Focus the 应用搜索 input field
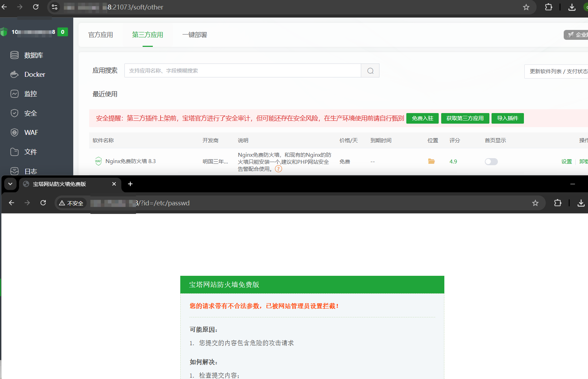The width and height of the screenshot is (588, 379). click(x=243, y=71)
